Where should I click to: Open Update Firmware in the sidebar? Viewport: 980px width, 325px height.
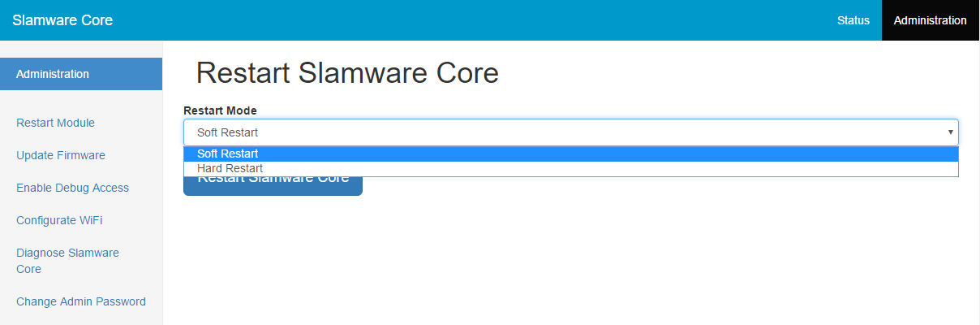[x=61, y=155]
